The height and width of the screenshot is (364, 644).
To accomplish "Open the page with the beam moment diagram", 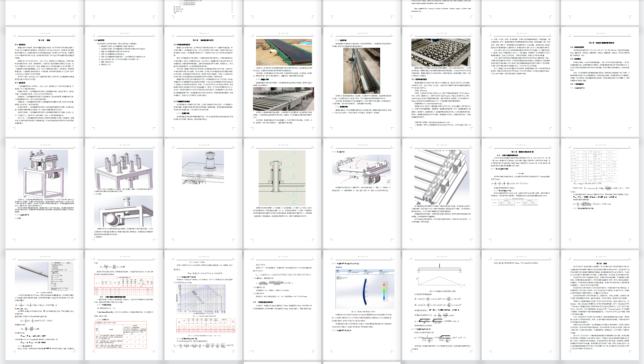I will coord(442,305).
